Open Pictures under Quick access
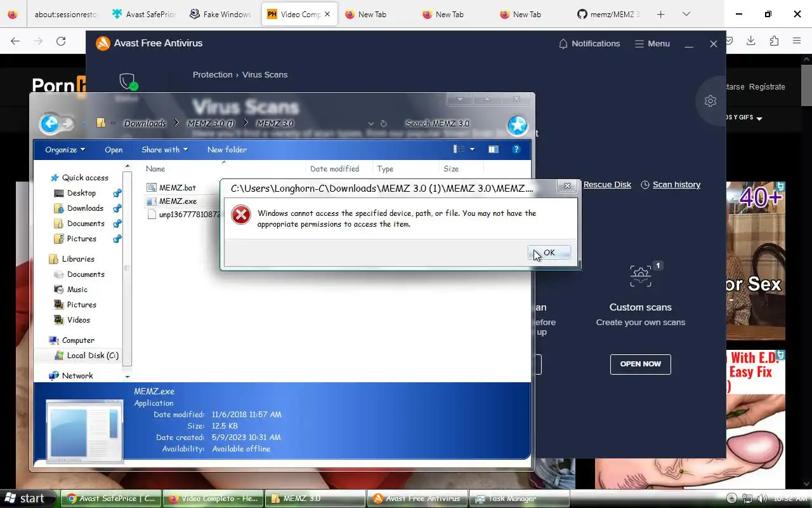 [82, 239]
